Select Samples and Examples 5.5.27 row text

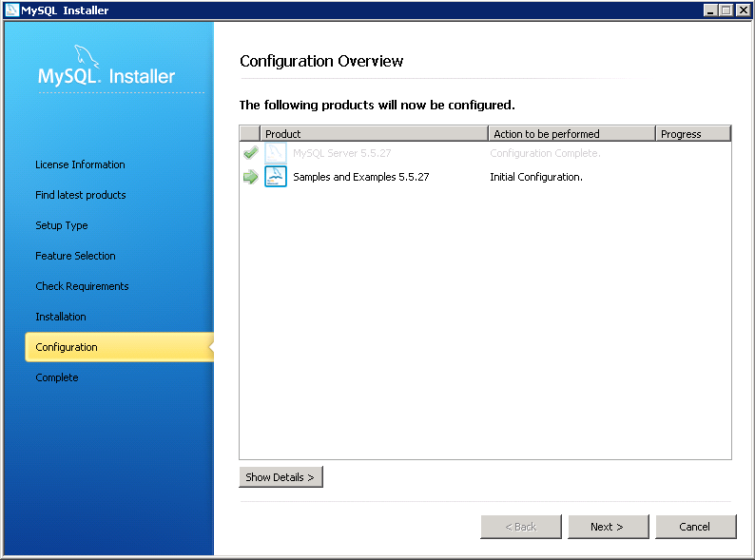click(361, 177)
